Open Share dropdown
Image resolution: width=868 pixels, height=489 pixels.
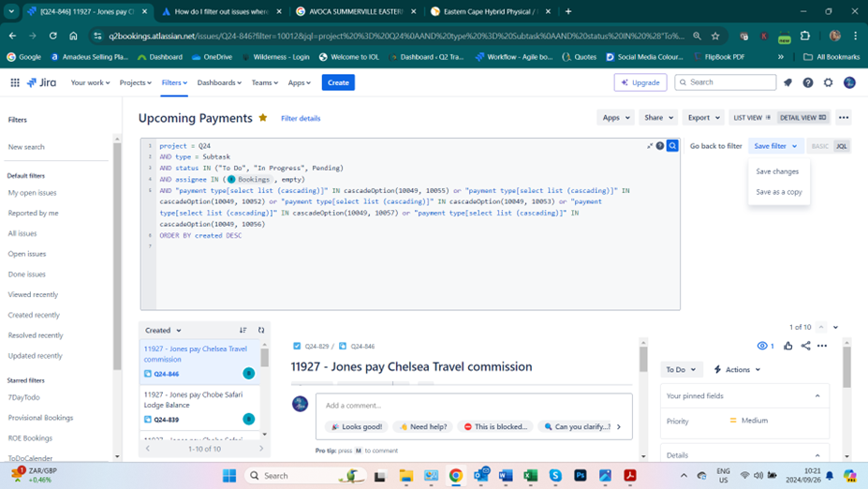point(658,117)
